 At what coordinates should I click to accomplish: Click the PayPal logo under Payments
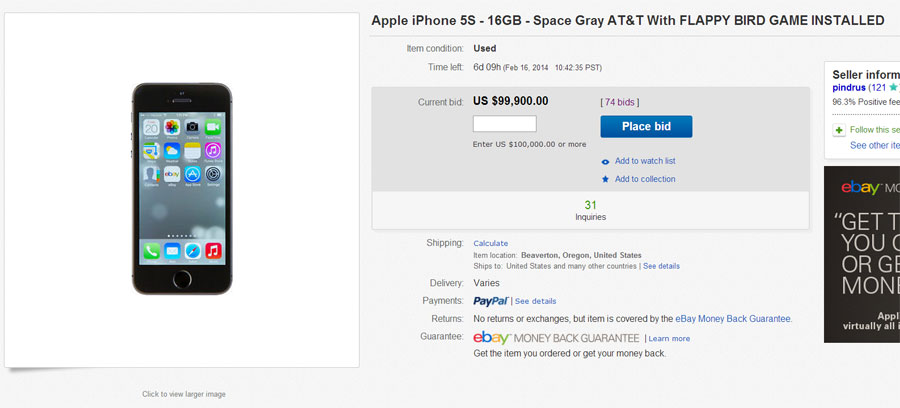point(491,301)
